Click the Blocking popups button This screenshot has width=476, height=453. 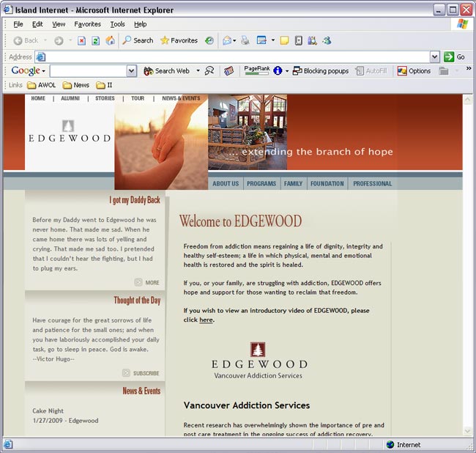tap(320, 71)
